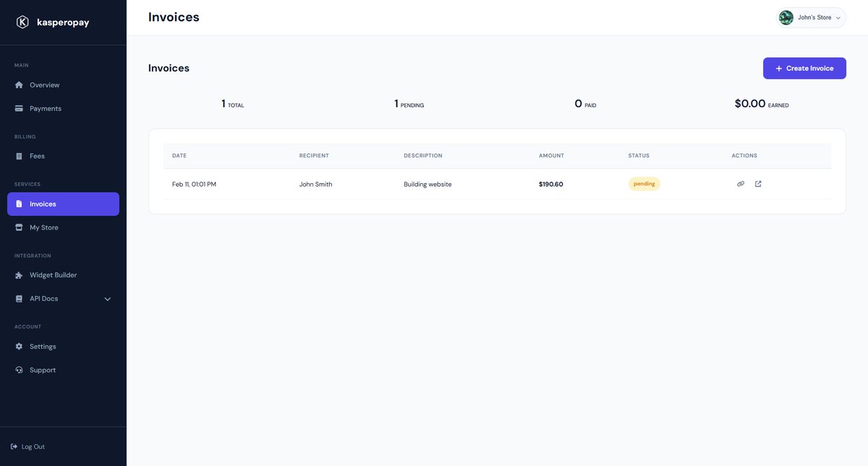This screenshot has width=868, height=466.
Task: Expand the API Docs chevron
Action: (108, 299)
